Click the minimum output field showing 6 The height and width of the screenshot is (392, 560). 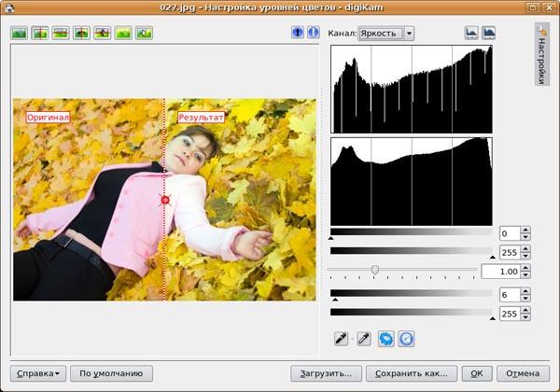point(510,295)
